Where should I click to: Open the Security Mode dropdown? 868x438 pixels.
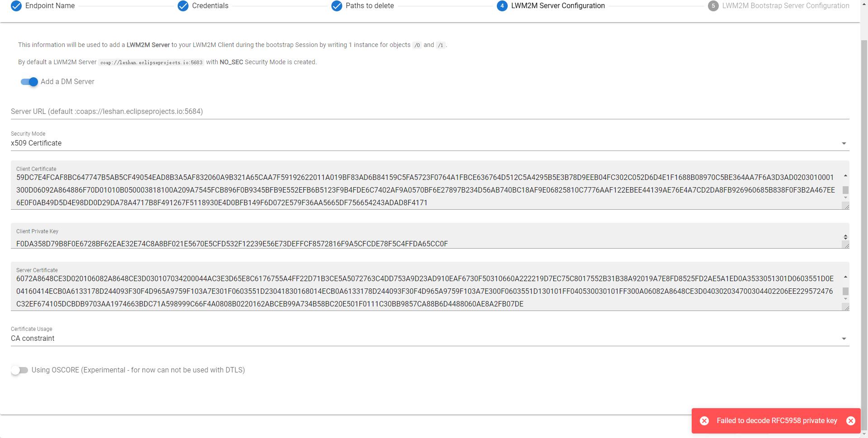click(844, 143)
